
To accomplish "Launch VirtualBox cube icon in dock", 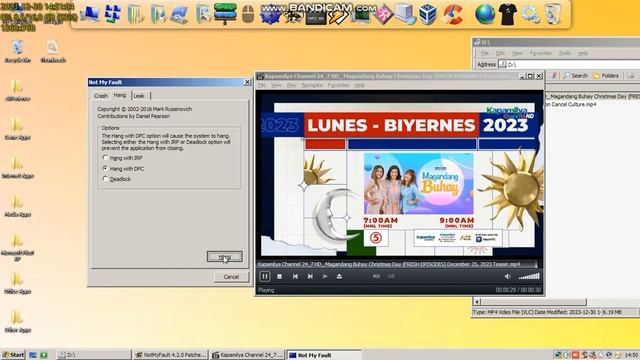I will coord(428,15).
